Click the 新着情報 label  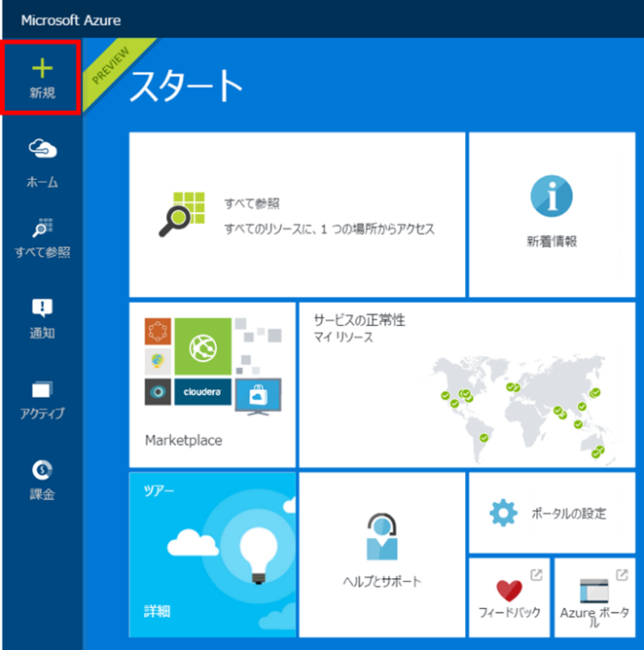pyautogui.click(x=551, y=241)
